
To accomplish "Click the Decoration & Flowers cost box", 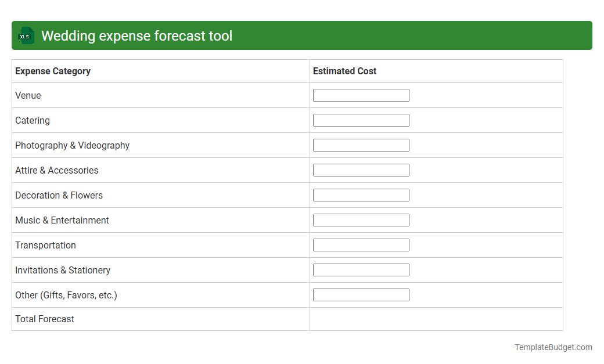I will pyautogui.click(x=361, y=194).
